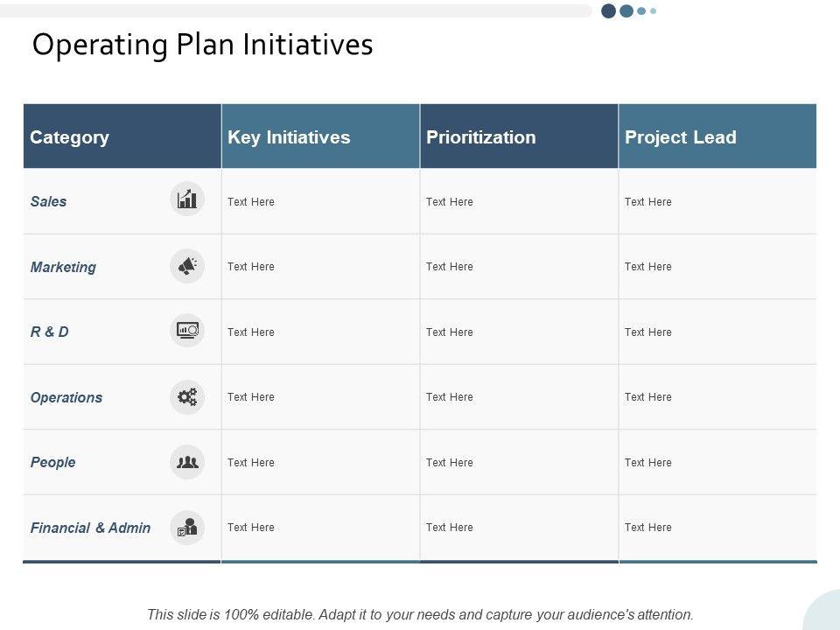This screenshot has width=840, height=630.
Task: Select the Category column header
Action: [x=70, y=137]
